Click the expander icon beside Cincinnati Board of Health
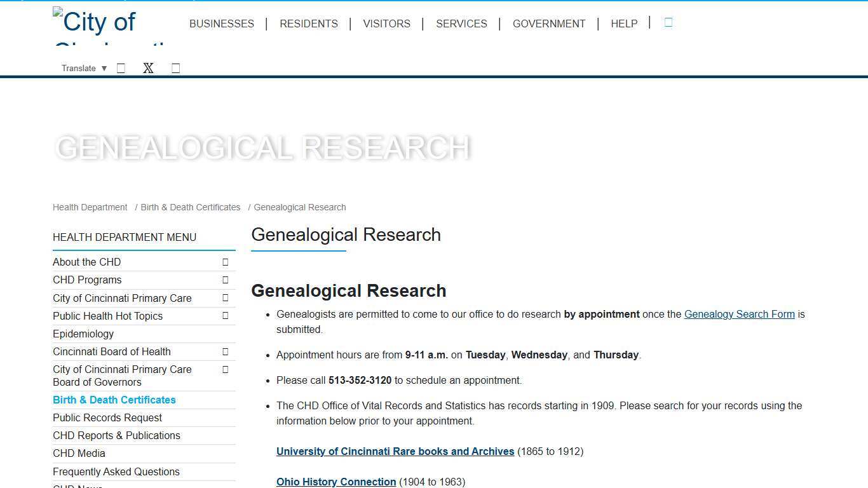The height and width of the screenshot is (488, 868). click(225, 351)
